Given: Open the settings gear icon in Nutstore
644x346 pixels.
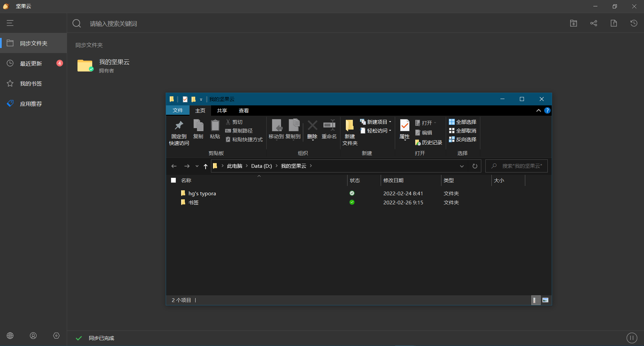Looking at the screenshot, I should (56, 336).
